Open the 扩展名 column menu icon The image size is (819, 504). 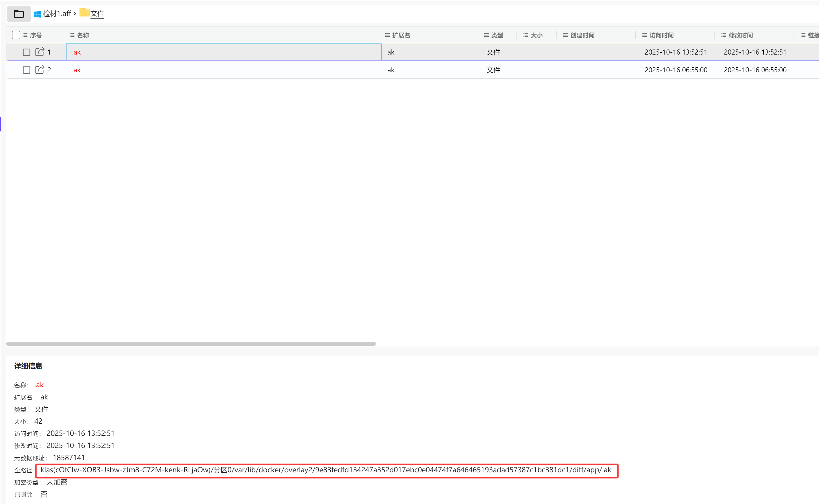[387, 35]
